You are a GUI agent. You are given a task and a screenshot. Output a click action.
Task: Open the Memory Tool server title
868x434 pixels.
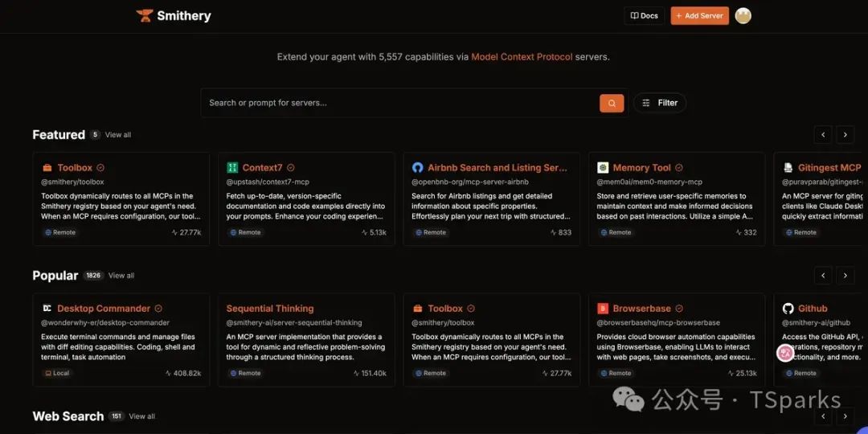click(641, 168)
